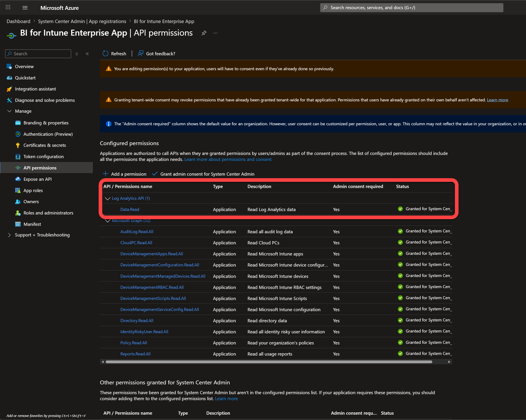This screenshot has width=526, height=420.
Task: Click System Center Admin | App registrations breadcrumb
Action: 82,22
